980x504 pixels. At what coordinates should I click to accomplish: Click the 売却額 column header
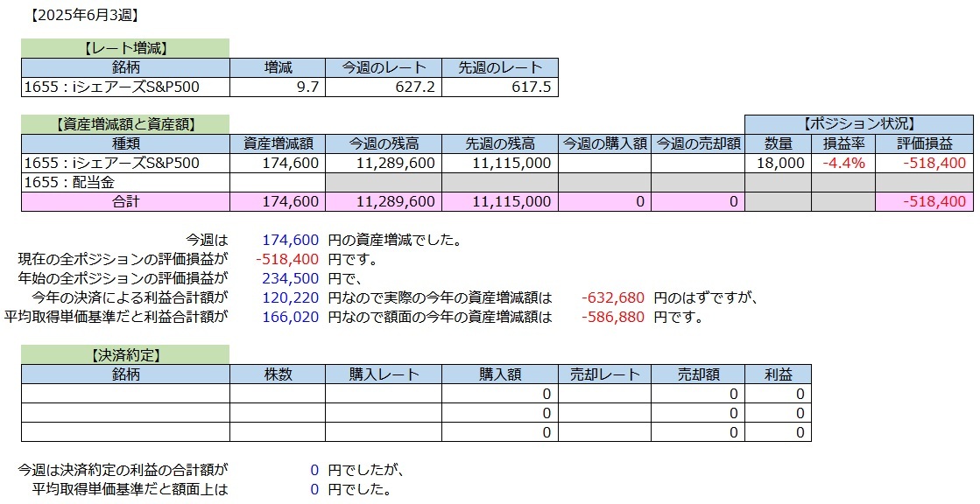(697, 374)
